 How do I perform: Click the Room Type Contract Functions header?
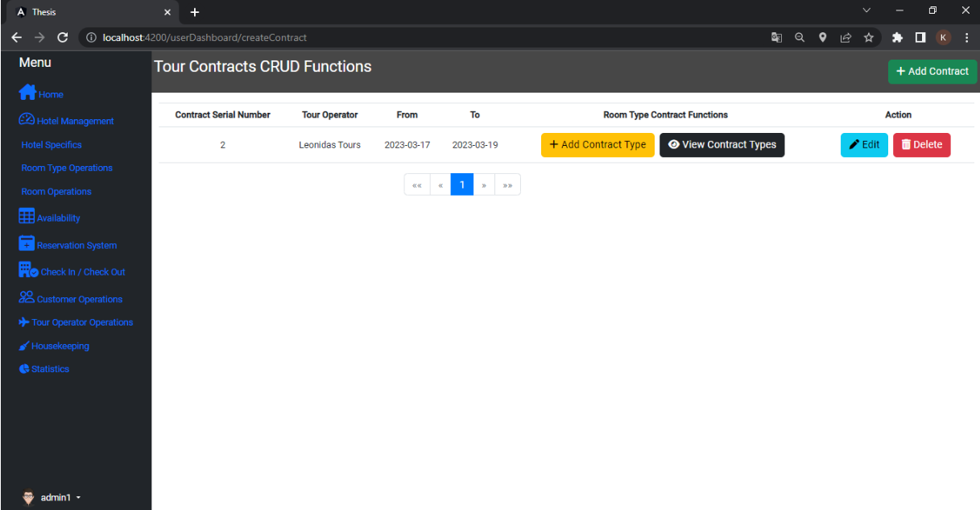[665, 115]
